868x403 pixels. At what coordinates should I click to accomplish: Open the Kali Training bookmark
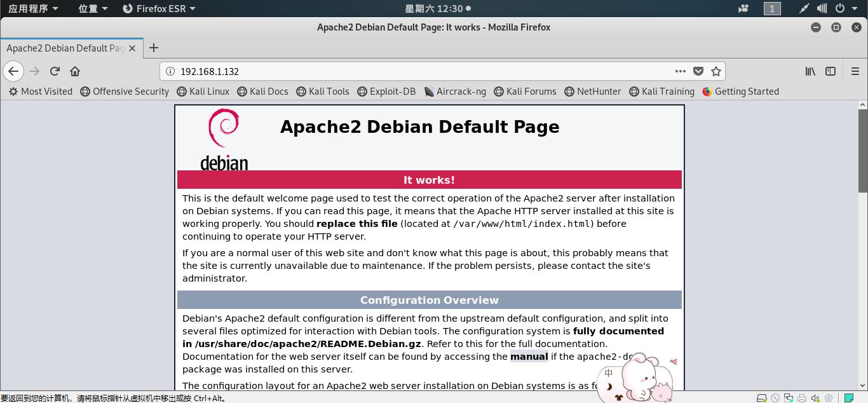(661, 92)
